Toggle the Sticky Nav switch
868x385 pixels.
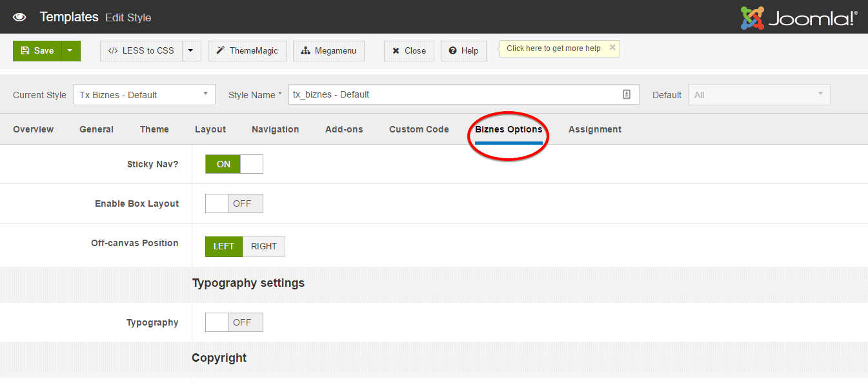(234, 164)
